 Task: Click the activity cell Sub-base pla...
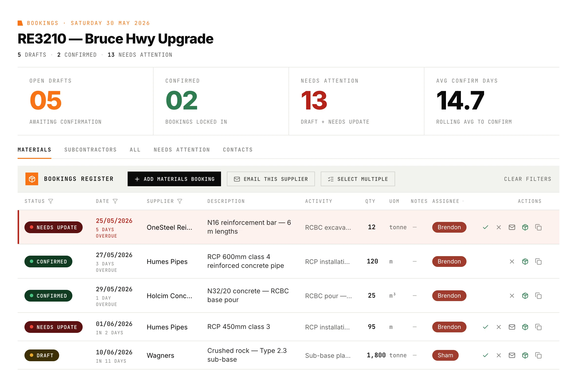tap(328, 356)
